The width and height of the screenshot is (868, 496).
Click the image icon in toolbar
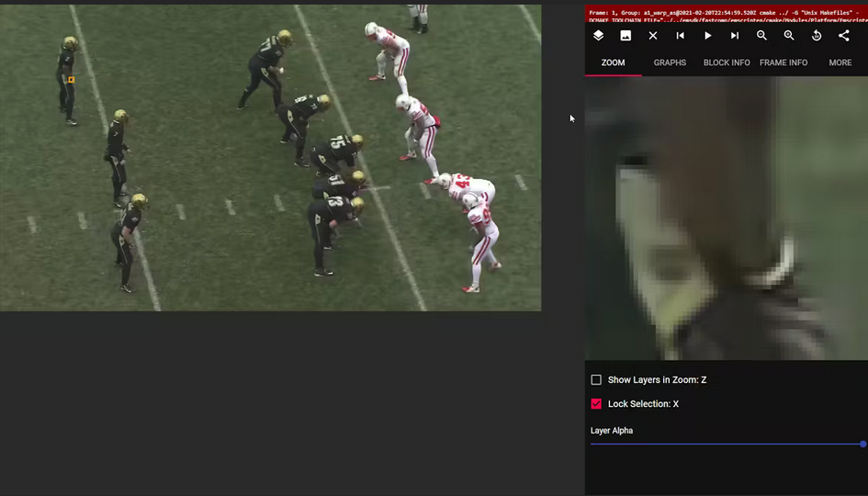point(626,36)
